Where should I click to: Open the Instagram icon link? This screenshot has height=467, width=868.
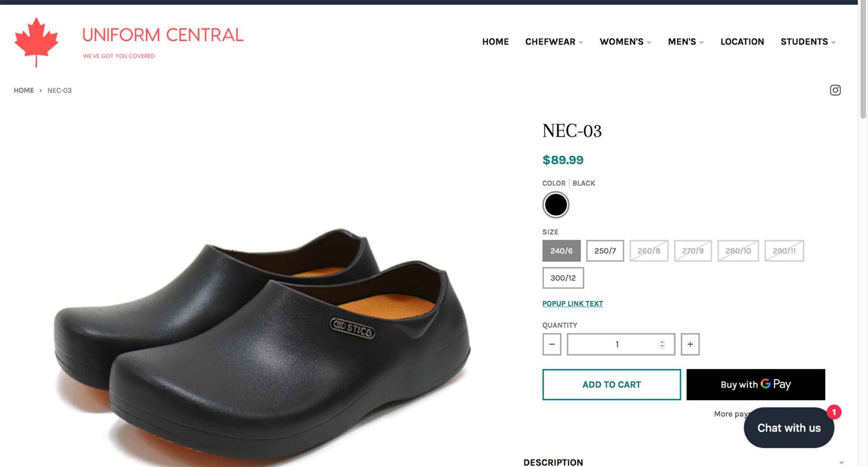point(835,90)
